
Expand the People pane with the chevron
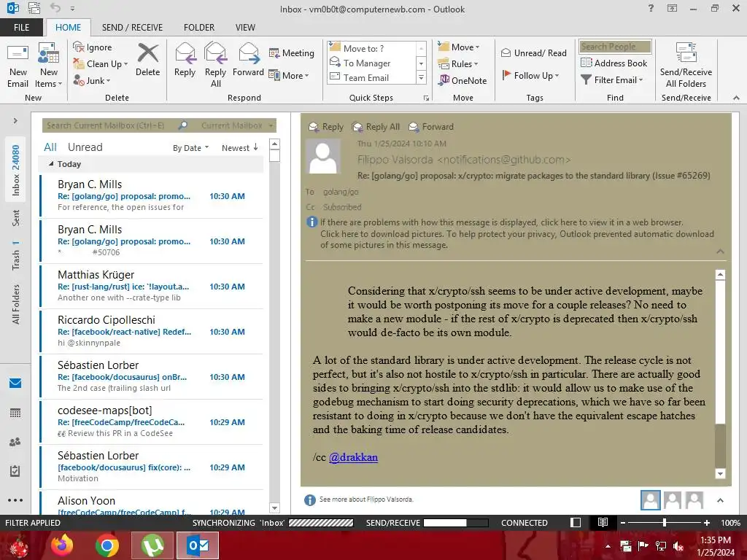tap(720, 500)
